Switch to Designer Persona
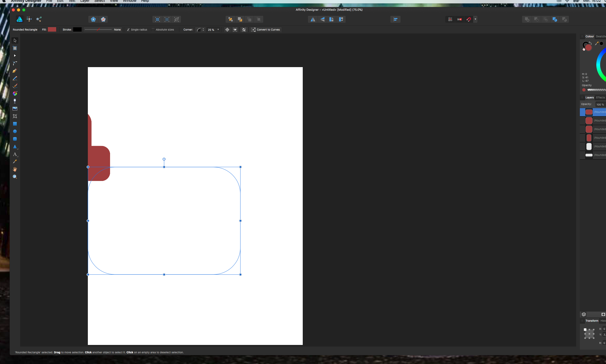 pyautogui.click(x=20, y=19)
